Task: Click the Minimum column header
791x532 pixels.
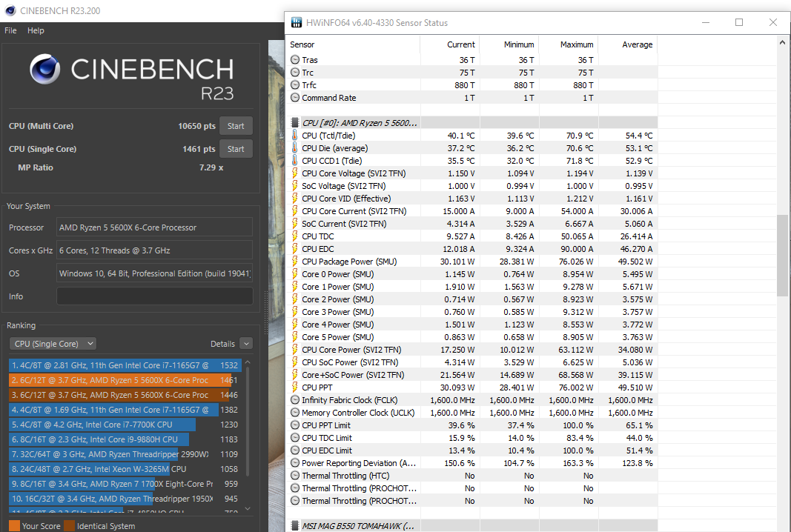Action: [509, 44]
